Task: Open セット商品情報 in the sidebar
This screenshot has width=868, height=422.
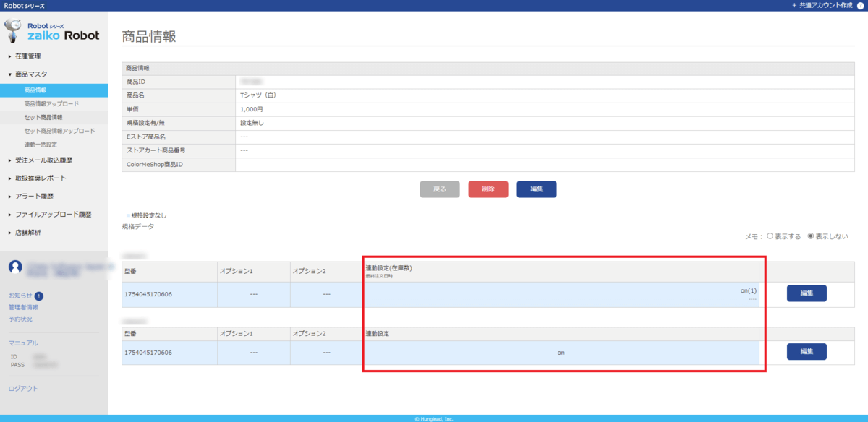Action: 43,117
